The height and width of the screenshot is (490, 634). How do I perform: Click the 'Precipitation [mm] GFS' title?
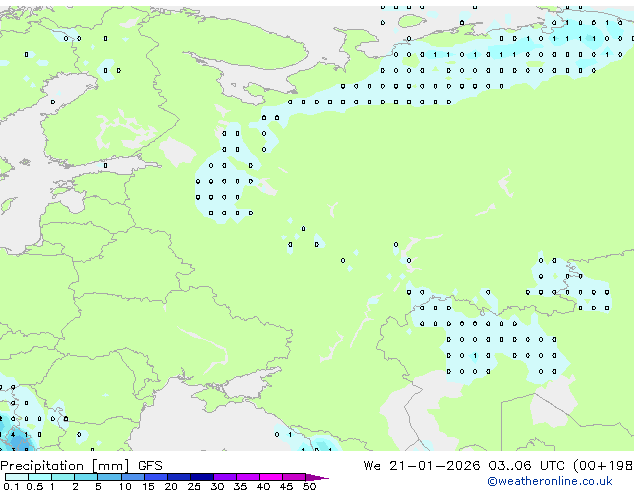[x=81, y=466]
